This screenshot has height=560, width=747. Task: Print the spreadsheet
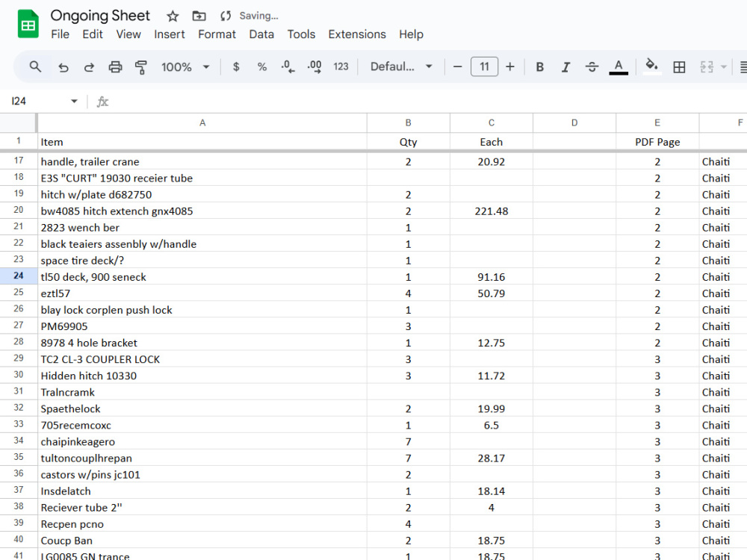115,66
